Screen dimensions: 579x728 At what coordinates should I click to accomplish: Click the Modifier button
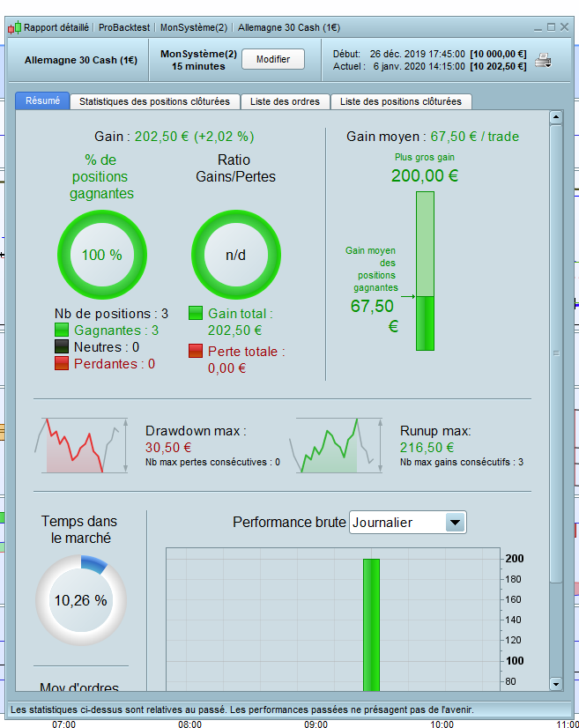[273, 59]
